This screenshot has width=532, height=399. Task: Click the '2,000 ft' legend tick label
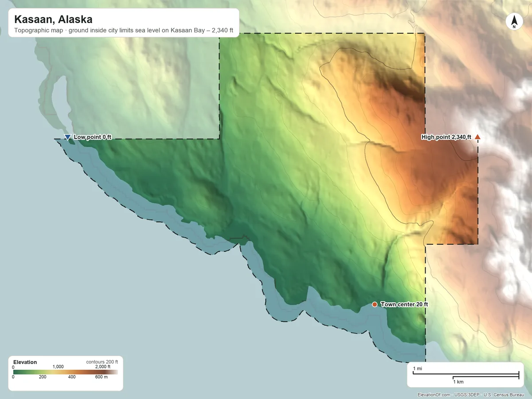103,367
